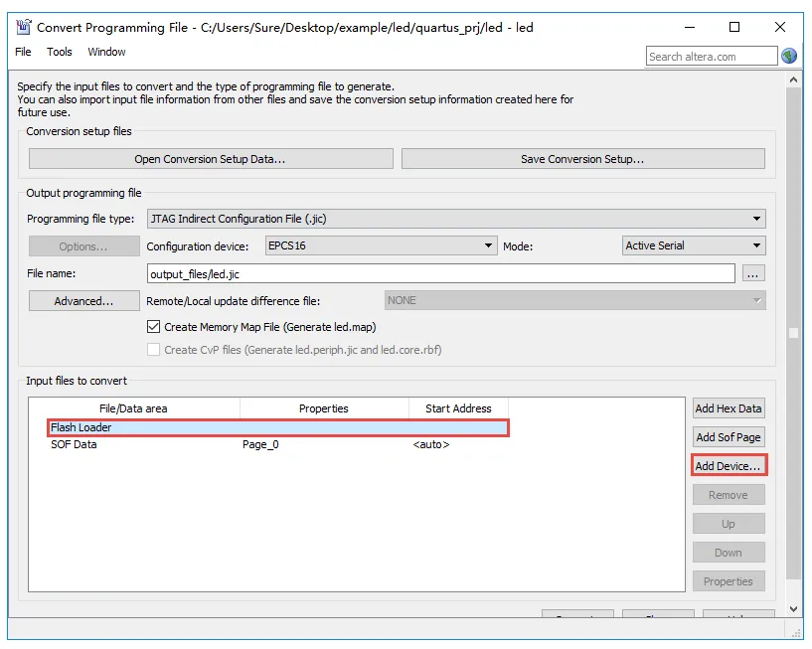
Task: Click into the File name field
Action: pyautogui.click(x=440, y=273)
